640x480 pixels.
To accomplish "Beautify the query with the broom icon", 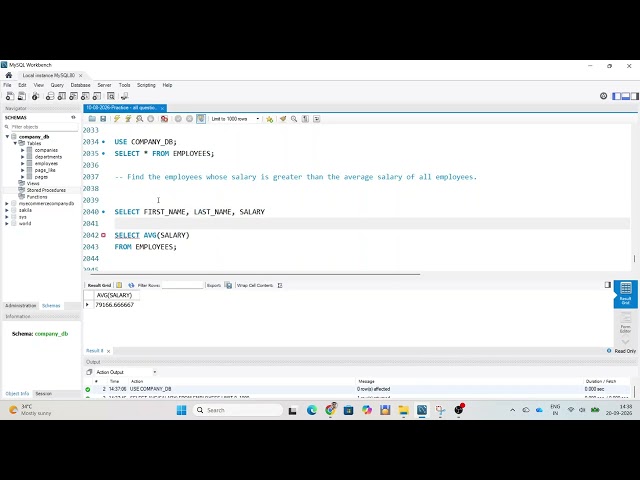I will (x=283, y=119).
